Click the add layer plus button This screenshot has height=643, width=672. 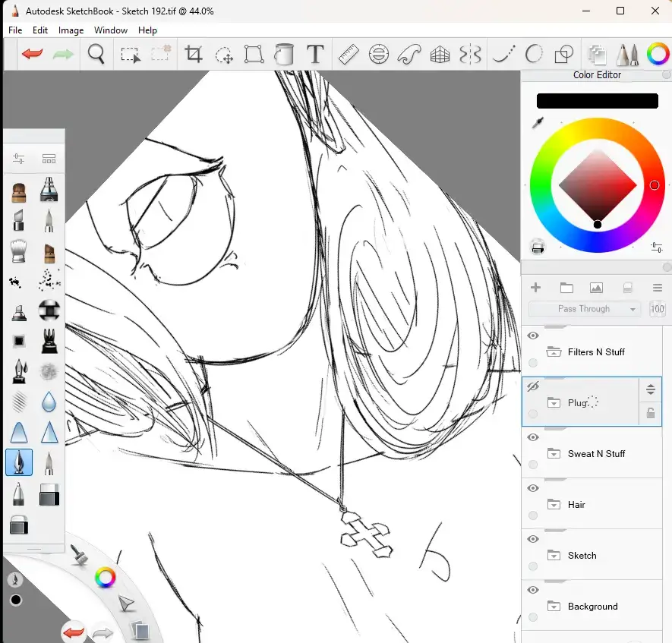coord(535,288)
